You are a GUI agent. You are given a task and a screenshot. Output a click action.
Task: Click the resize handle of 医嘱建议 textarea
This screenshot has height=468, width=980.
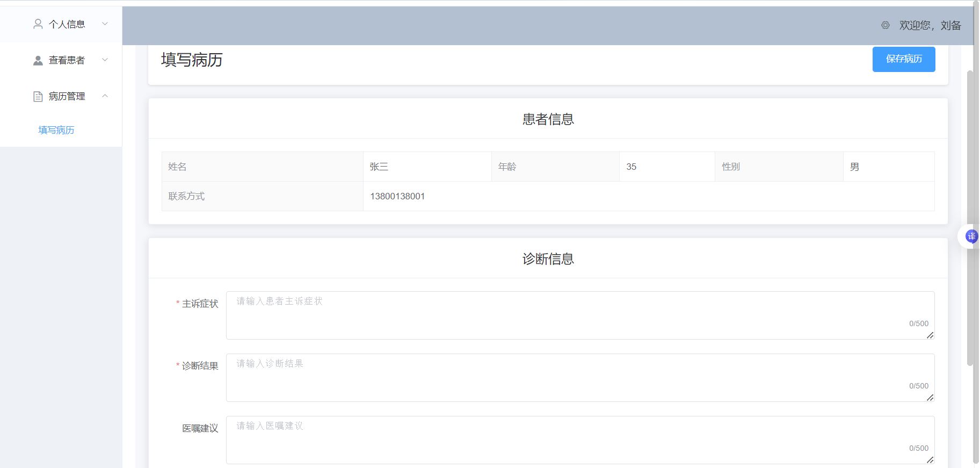(930, 460)
